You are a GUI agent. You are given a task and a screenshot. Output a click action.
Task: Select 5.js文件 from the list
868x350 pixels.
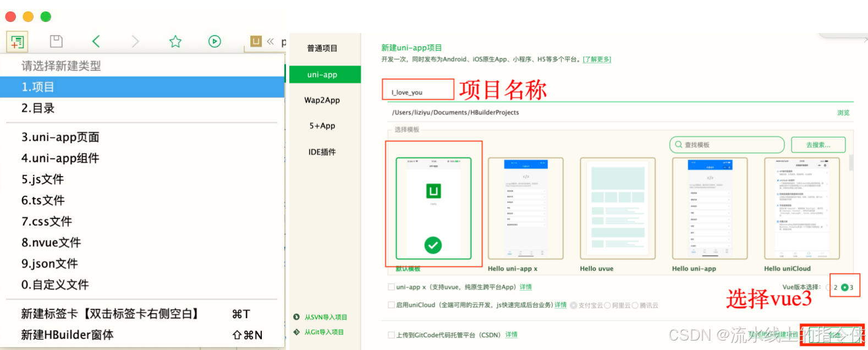click(x=142, y=179)
